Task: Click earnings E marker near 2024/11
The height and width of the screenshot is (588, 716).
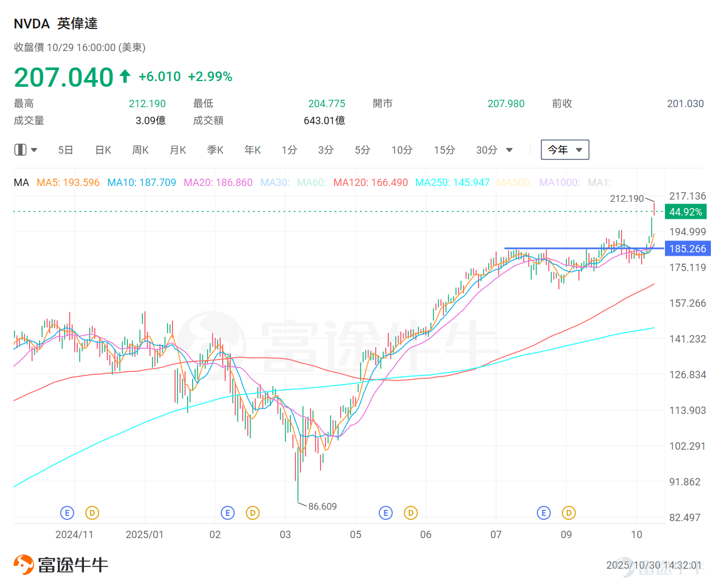Action: pyautogui.click(x=67, y=513)
